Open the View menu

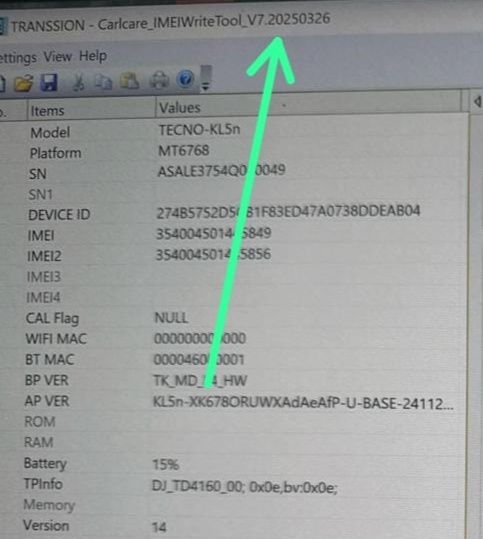click(x=57, y=57)
